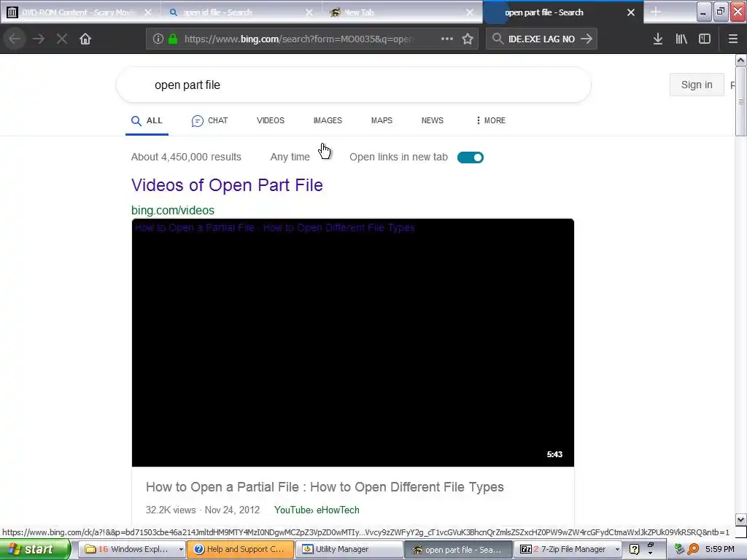Close the 'open id file - Search' tab
This screenshot has height=560, width=747.
[309, 12]
